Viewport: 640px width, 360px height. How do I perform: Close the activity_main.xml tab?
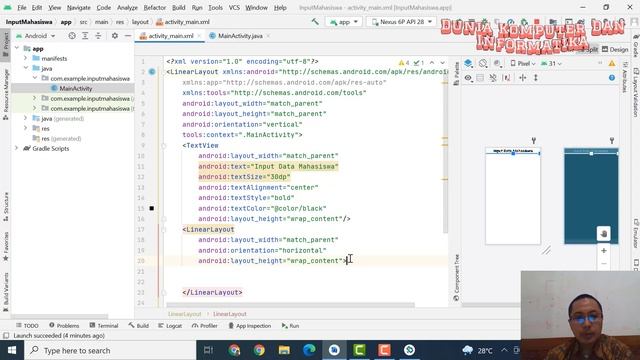(199, 36)
